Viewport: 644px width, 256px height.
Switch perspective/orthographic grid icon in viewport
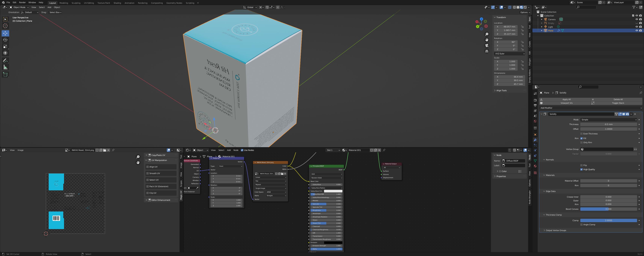(487, 51)
